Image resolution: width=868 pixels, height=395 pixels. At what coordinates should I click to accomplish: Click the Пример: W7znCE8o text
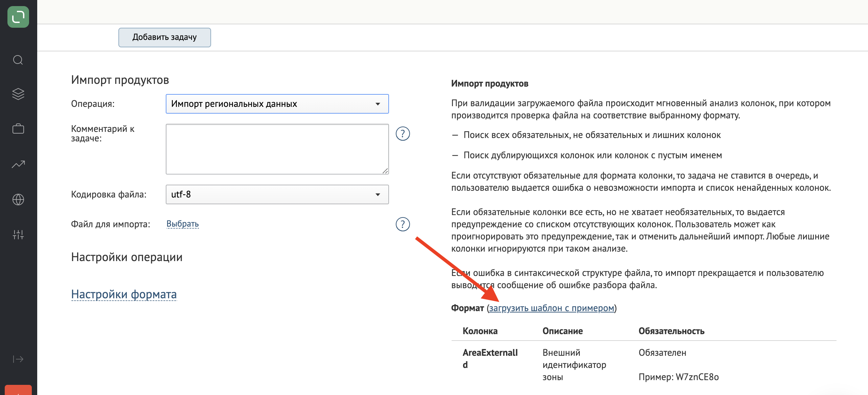678,377
